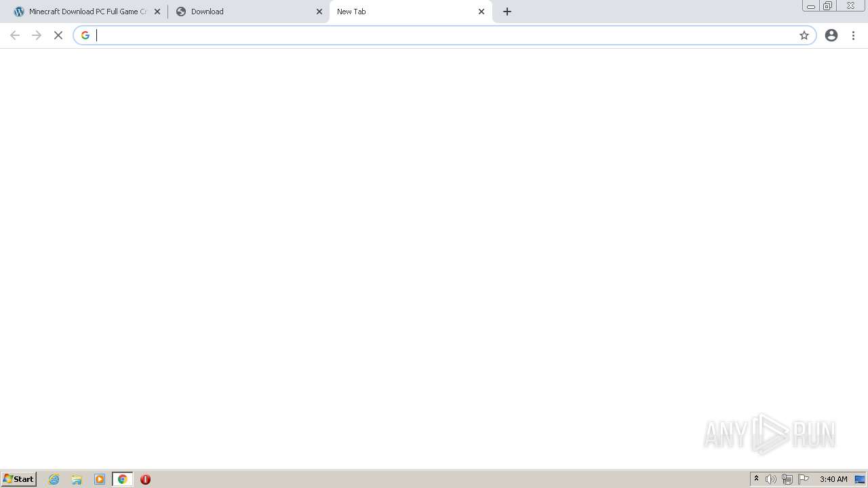Click the 3:40 AM clock
Viewport: 868px width, 488px height.
(x=833, y=479)
